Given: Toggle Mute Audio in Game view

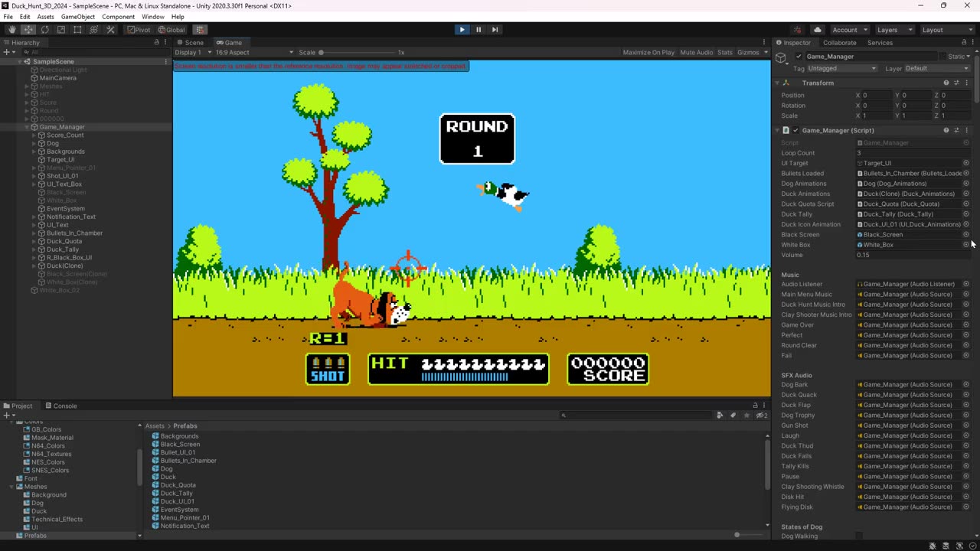Looking at the screenshot, I should [696, 53].
